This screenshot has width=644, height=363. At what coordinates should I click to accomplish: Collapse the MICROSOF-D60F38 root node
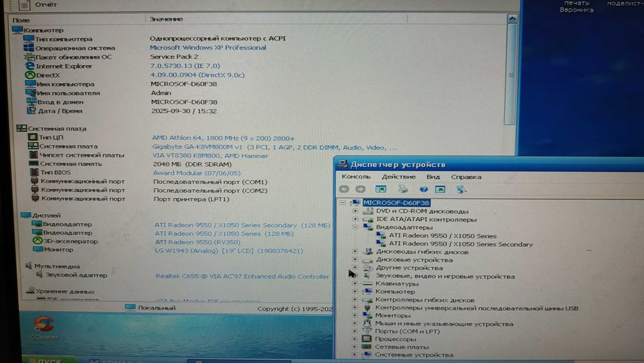[343, 202]
